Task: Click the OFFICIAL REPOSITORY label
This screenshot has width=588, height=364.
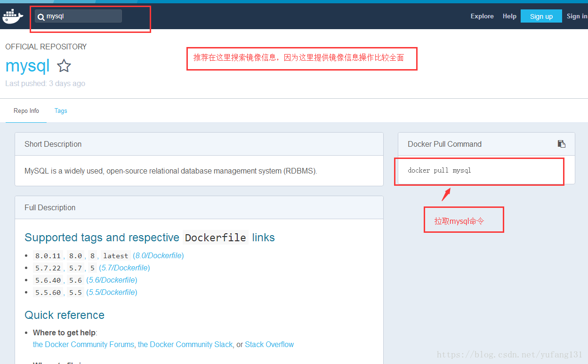Action: point(46,47)
